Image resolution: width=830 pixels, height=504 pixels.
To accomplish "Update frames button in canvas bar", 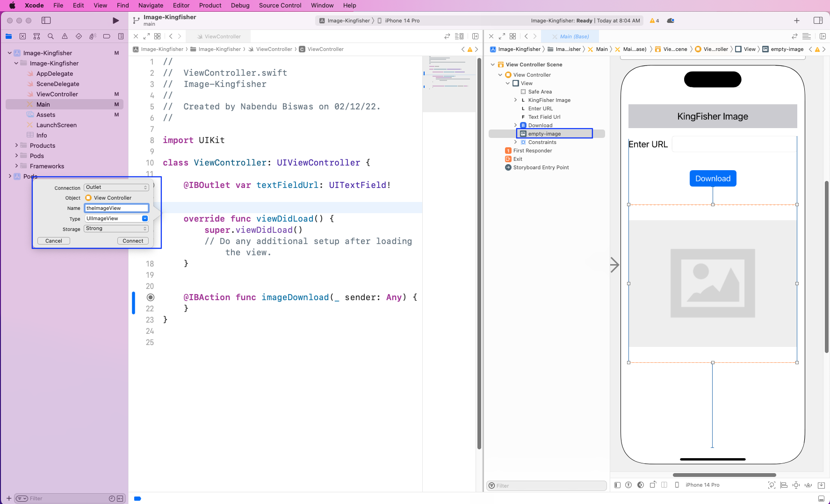I will 772,485.
